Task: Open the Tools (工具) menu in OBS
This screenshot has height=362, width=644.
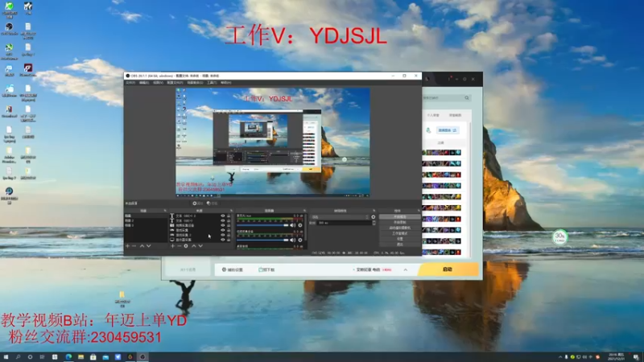Action: (212, 83)
